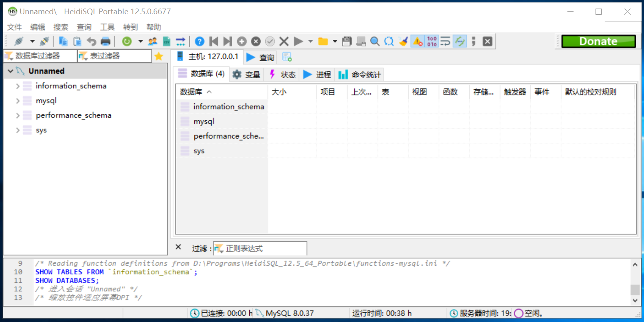Click the green Donate button
The height and width of the screenshot is (322, 644).
point(598,41)
